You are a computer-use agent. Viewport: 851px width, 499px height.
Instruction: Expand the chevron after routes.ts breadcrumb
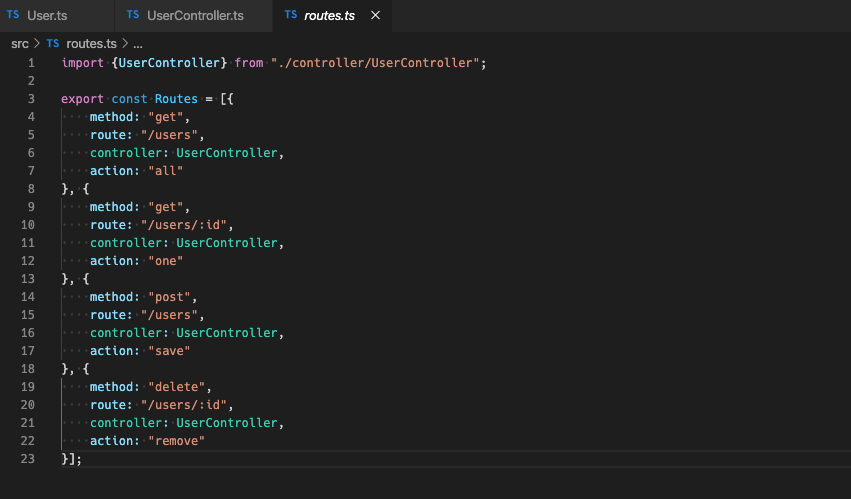coord(125,43)
